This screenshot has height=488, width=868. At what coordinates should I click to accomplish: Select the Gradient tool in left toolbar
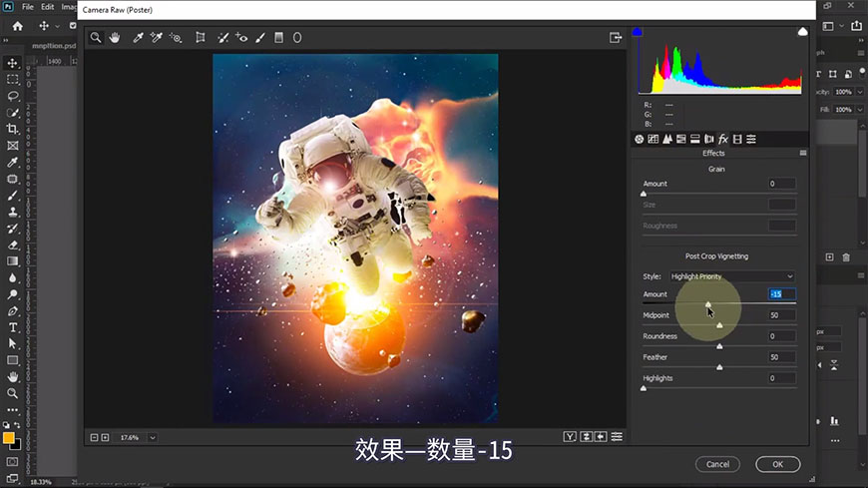coord(13,261)
